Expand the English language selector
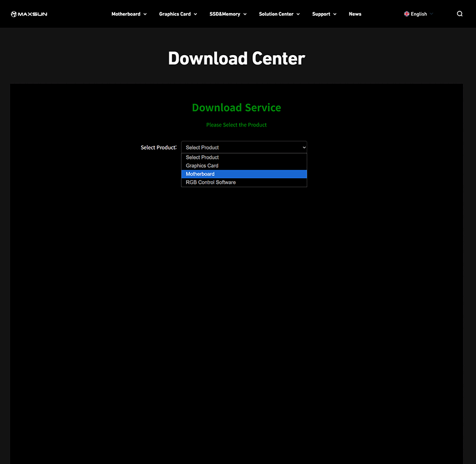Screen dimensions: 476x464 (418, 14)
